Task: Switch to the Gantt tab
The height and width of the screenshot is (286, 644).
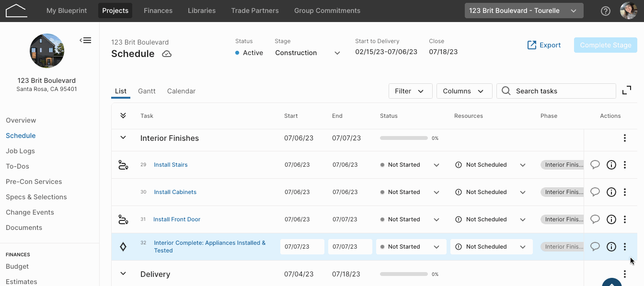Action: tap(147, 91)
